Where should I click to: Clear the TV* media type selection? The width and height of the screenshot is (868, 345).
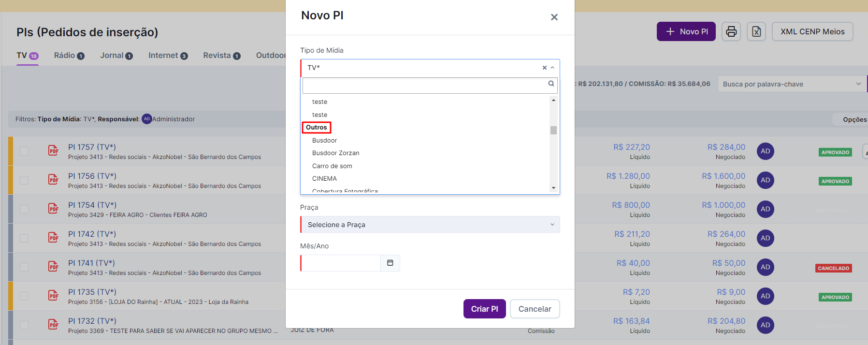coord(544,68)
